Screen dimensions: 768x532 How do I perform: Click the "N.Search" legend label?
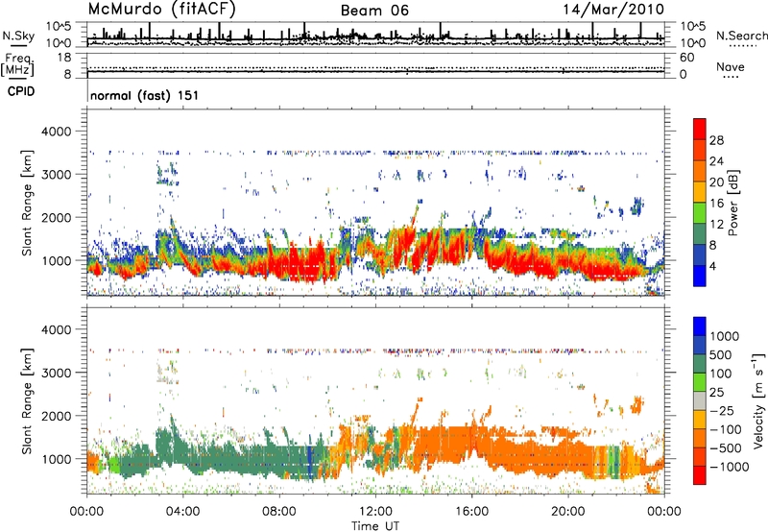click(x=741, y=36)
